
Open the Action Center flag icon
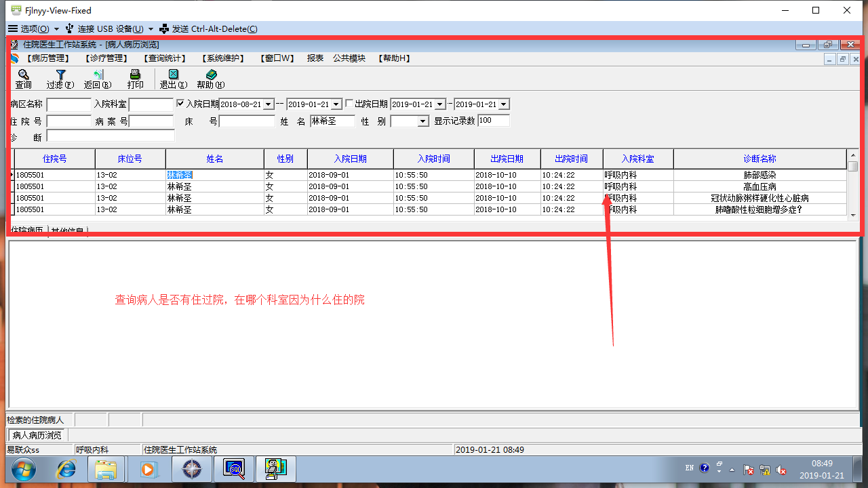[x=749, y=469]
